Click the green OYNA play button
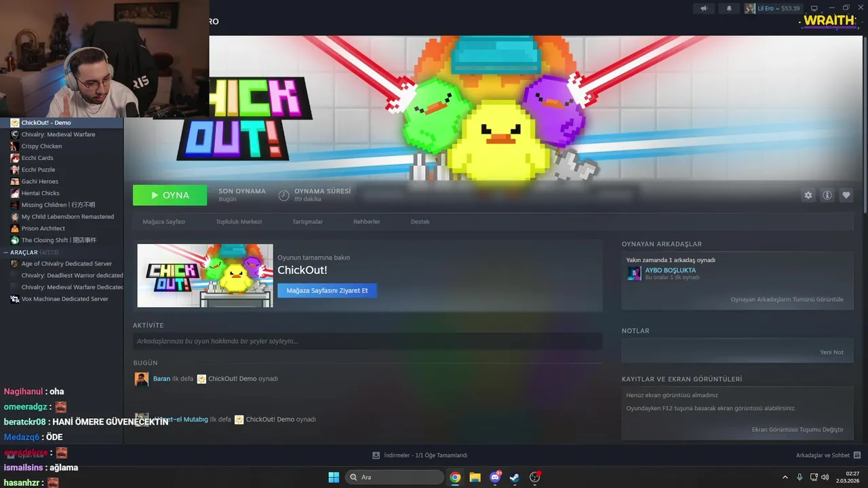Screen dimensions: 868x488 [170, 195]
